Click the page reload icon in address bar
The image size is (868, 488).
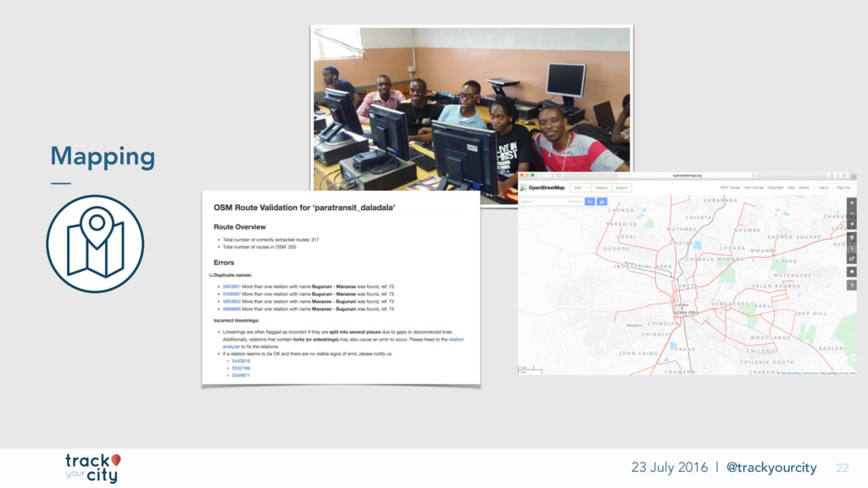(x=754, y=175)
